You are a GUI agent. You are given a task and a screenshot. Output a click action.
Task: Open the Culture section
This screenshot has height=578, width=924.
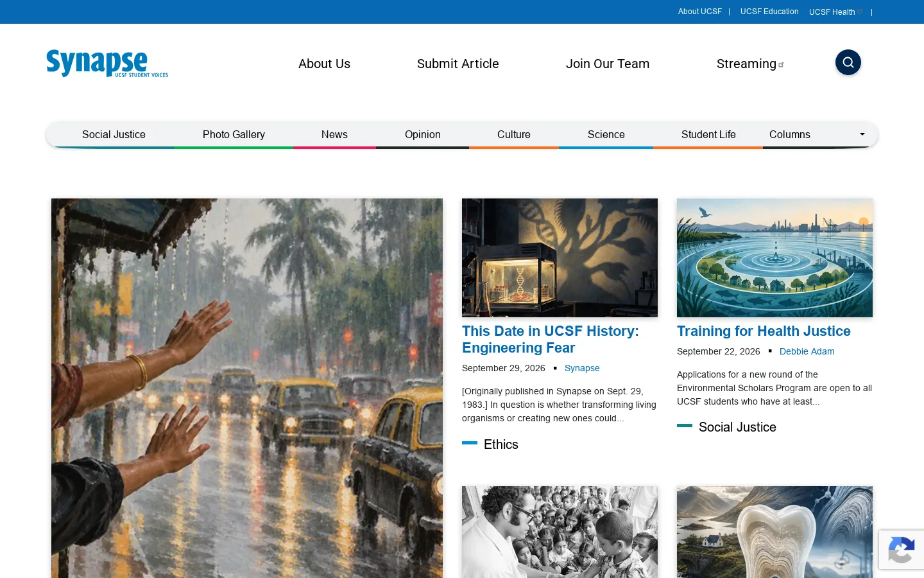[514, 134]
